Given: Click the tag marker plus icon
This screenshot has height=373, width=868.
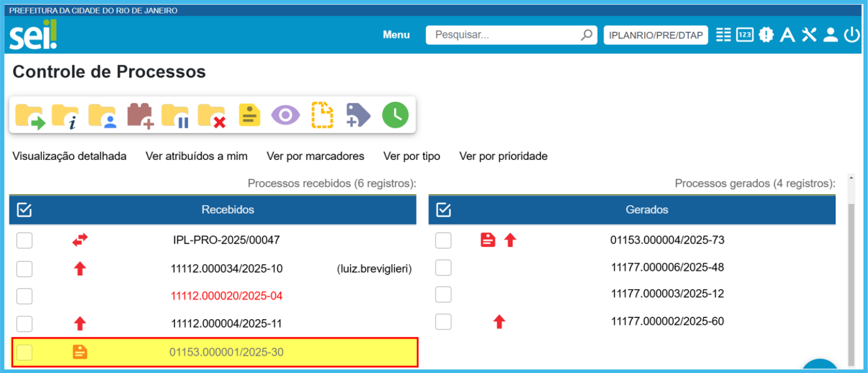Looking at the screenshot, I should click(358, 115).
